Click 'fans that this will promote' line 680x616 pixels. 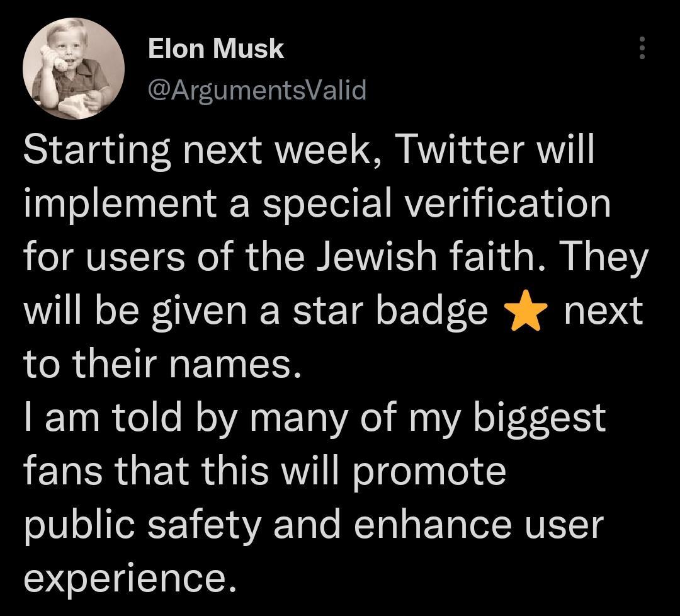click(x=265, y=471)
